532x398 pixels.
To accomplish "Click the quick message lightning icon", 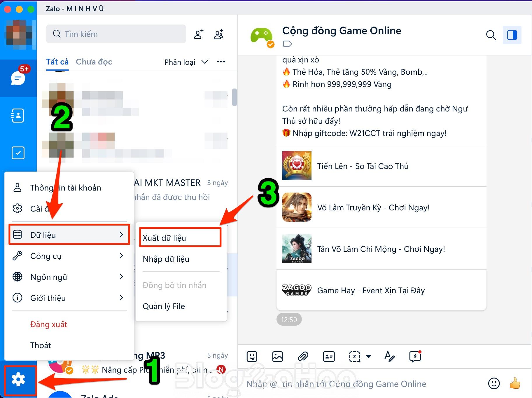I will coord(415,356).
